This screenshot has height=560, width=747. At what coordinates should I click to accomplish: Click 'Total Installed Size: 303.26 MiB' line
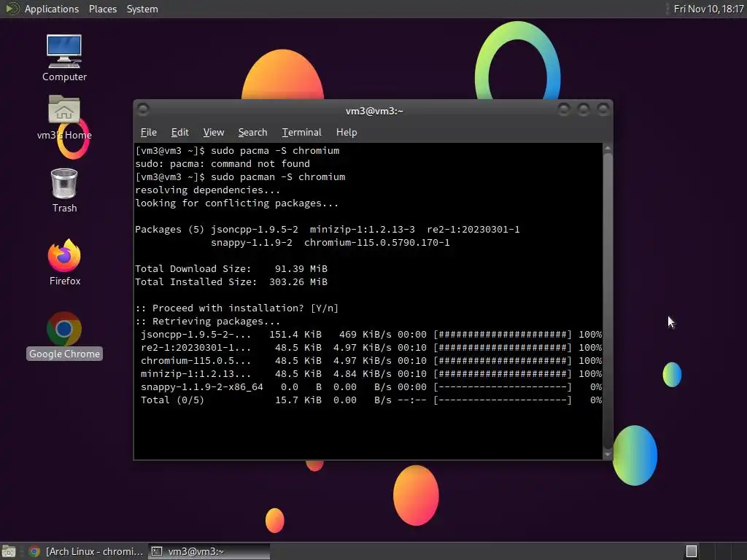point(231,282)
